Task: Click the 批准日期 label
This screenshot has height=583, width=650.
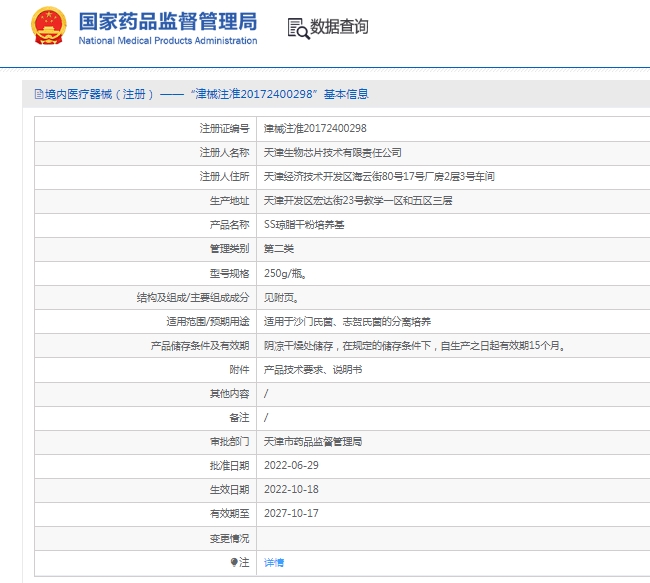Action: [229, 466]
